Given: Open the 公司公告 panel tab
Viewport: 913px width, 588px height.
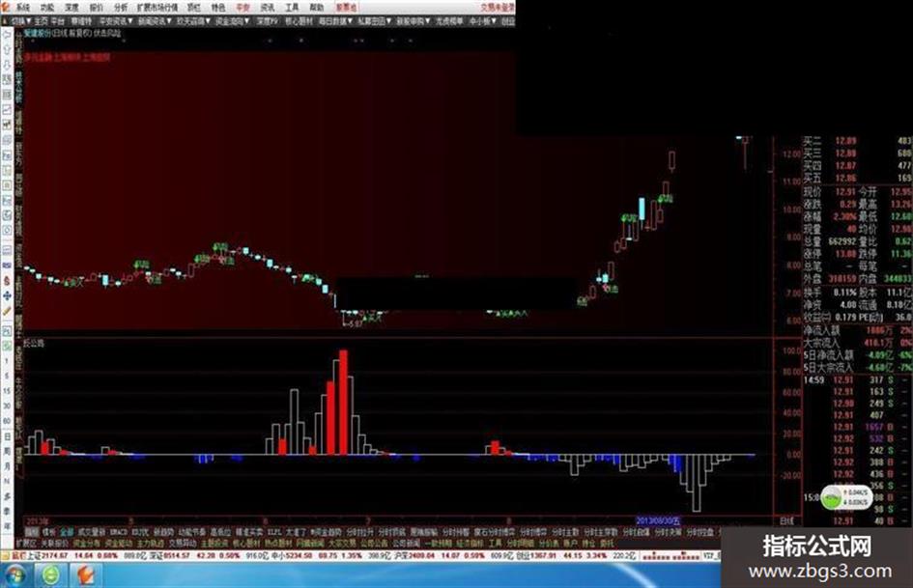Looking at the screenshot, I should click(x=374, y=544).
